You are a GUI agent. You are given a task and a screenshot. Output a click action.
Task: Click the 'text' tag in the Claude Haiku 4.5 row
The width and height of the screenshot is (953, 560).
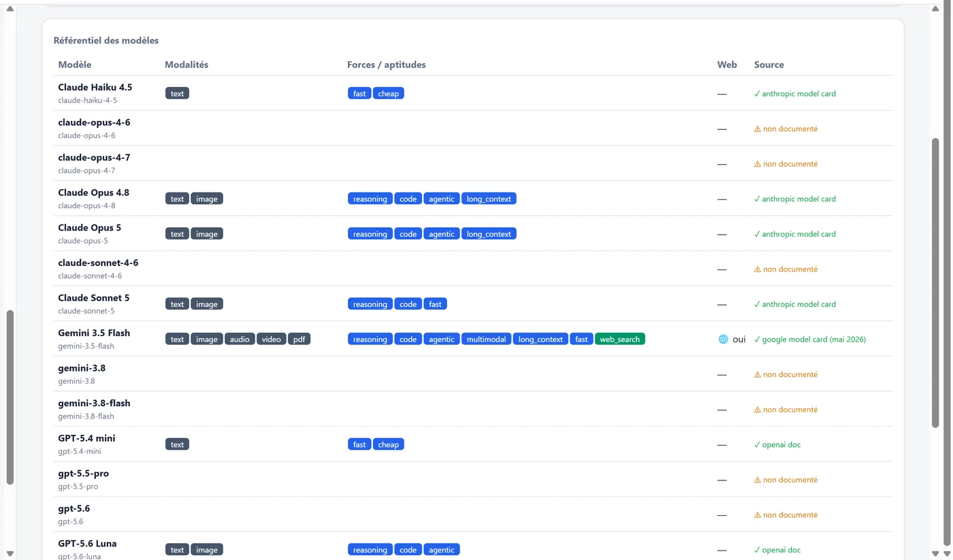pyautogui.click(x=177, y=93)
